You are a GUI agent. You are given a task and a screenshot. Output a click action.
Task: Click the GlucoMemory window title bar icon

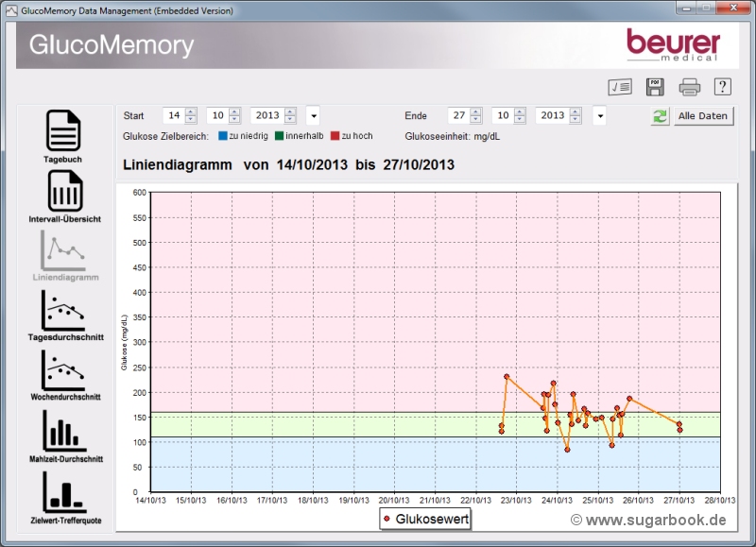click(x=11, y=10)
